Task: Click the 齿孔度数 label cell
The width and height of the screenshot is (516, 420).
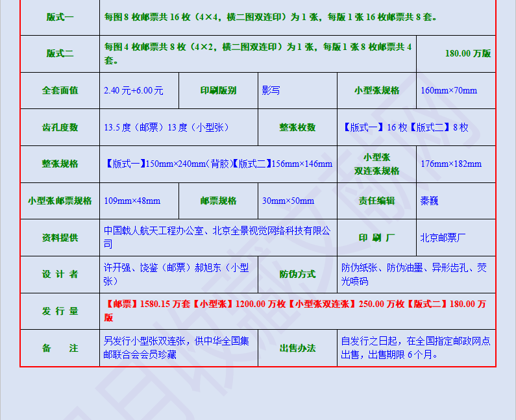Action: point(60,127)
